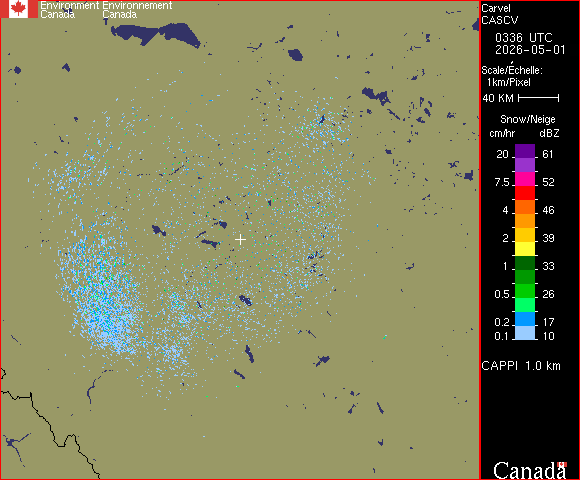This screenshot has width=580, height=480.
Task: Select the magenta 52 dBZ swatch
Action: point(525,179)
